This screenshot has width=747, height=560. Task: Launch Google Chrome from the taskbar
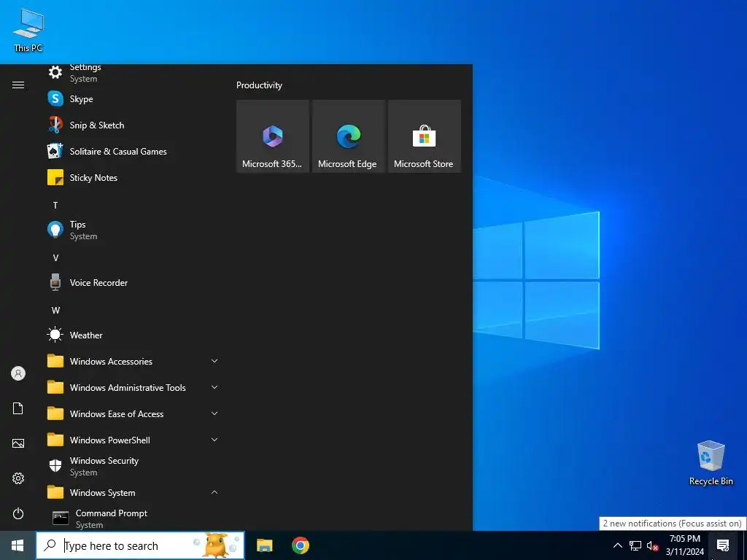pyautogui.click(x=301, y=545)
